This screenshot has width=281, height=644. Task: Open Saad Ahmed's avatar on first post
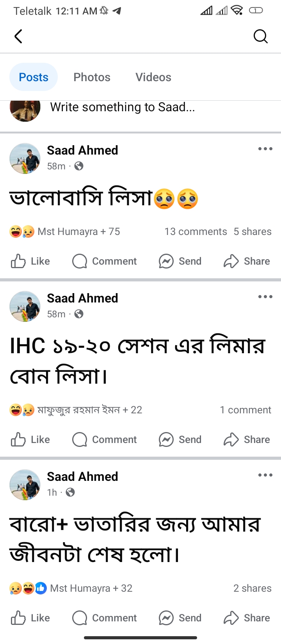click(x=25, y=158)
